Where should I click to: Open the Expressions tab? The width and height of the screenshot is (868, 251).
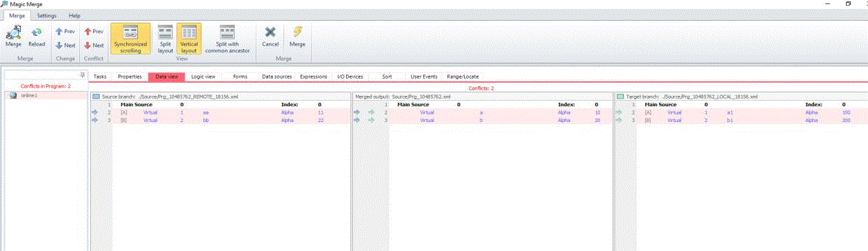(314, 77)
